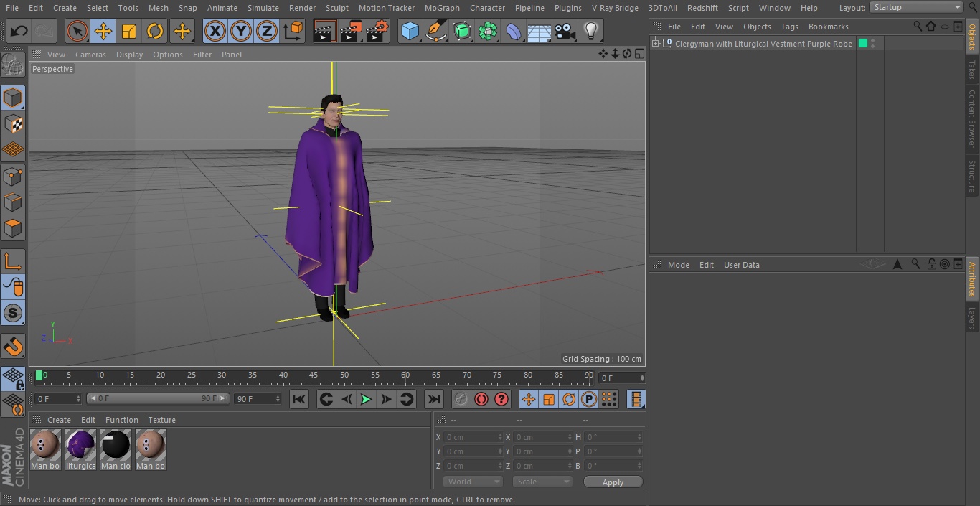980x506 pixels.
Task: Click Make Editable icon in the left toolbar
Action: click(13, 65)
